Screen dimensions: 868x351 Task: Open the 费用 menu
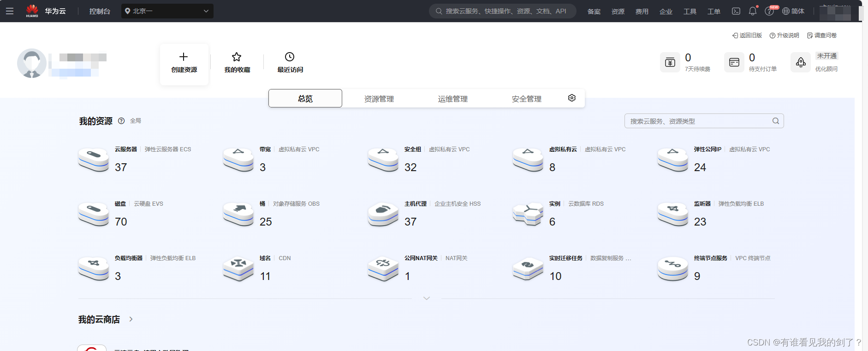pos(642,12)
